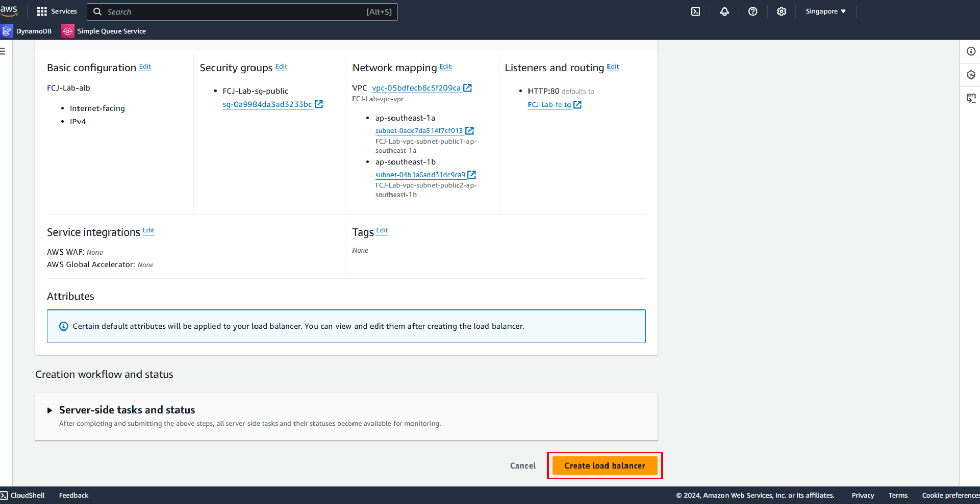Click the FCJ-Lab-sg-public group name

click(255, 91)
